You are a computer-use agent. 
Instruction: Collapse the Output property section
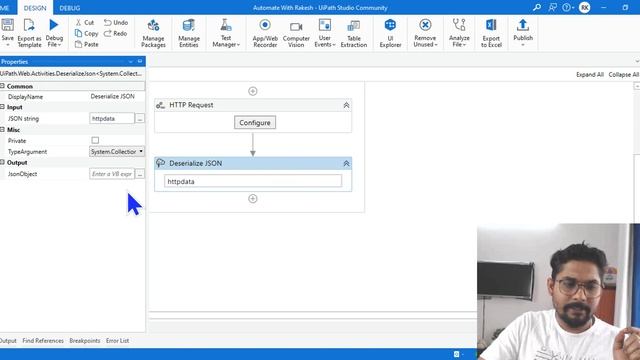[2, 162]
